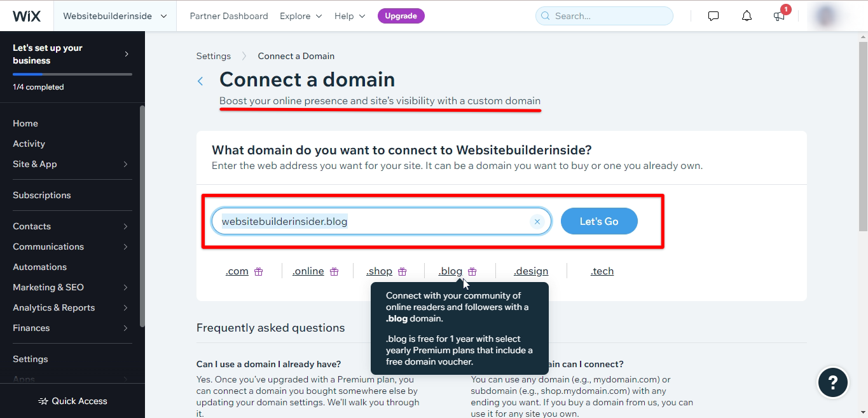Click the purple Upgrade button
This screenshot has width=868, height=418.
tap(401, 16)
